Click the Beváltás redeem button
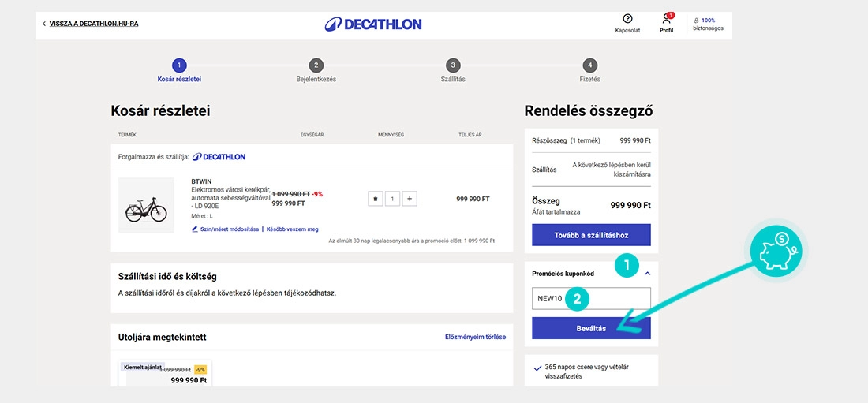The width and height of the screenshot is (868, 403). (591, 328)
